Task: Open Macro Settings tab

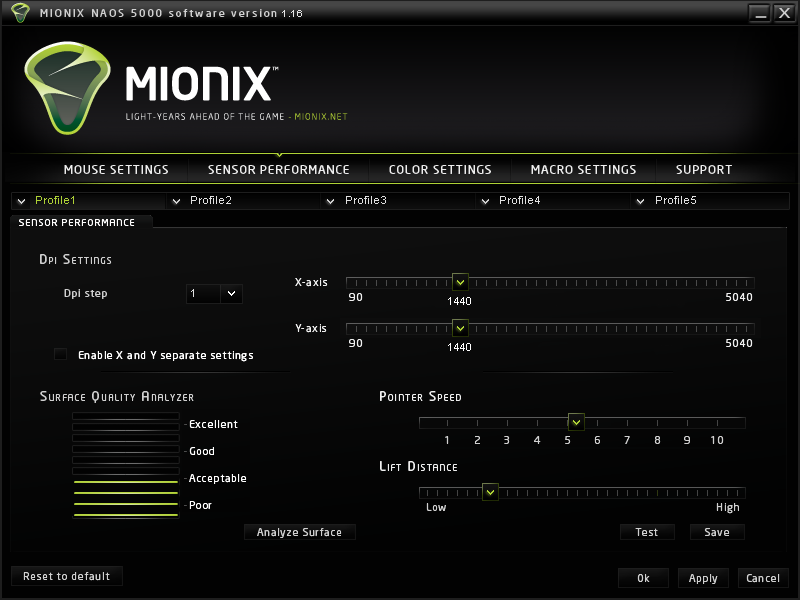Action: (583, 169)
